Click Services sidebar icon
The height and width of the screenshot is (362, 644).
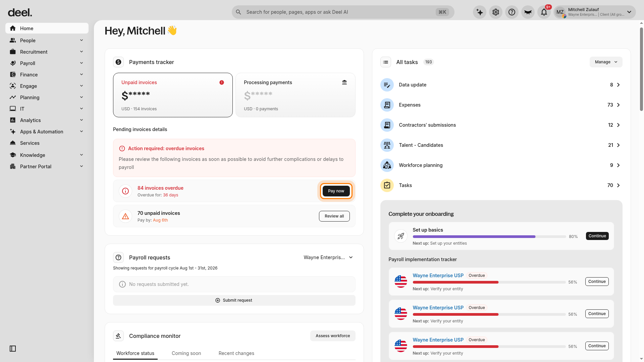[x=13, y=143]
